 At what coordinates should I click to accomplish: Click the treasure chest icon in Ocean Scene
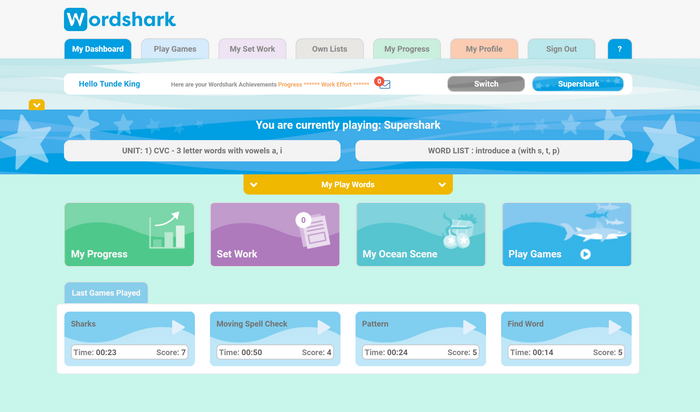tap(458, 230)
